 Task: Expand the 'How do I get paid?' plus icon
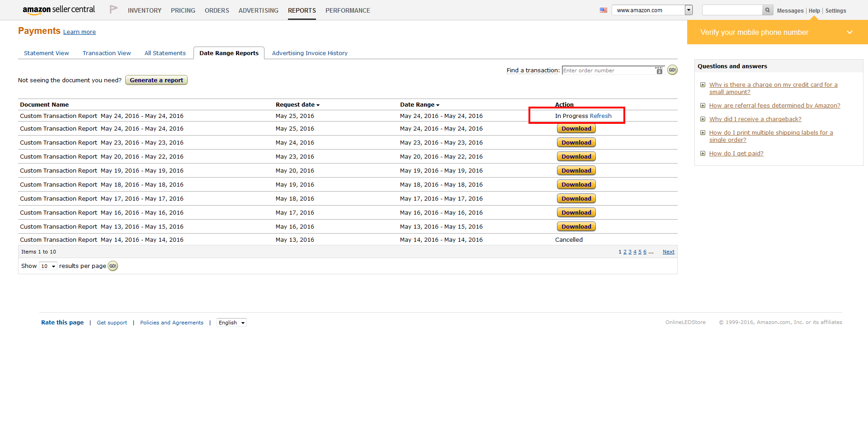[703, 154]
